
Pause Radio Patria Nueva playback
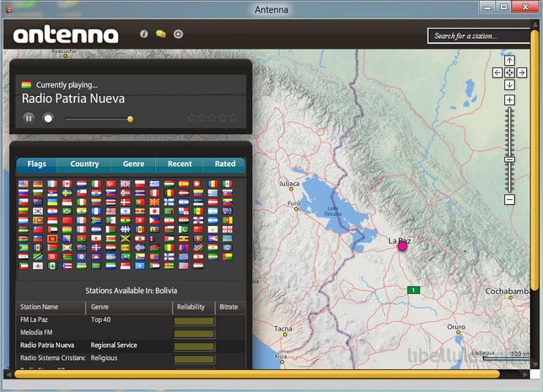[x=29, y=118]
